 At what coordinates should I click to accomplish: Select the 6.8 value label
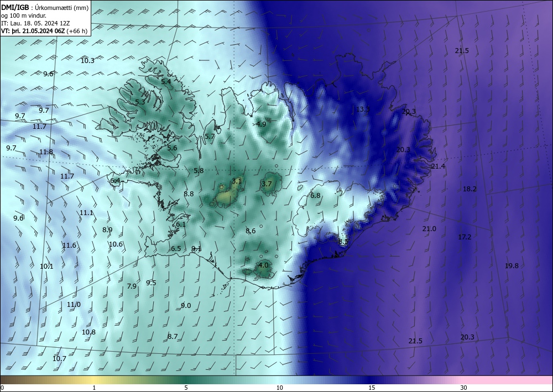(315, 195)
